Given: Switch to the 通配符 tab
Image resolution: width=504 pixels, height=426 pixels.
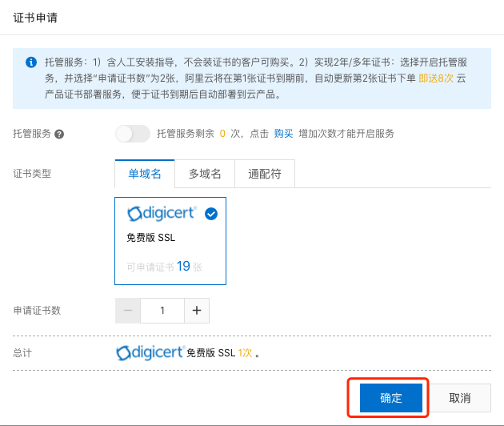Looking at the screenshot, I should point(265,174).
